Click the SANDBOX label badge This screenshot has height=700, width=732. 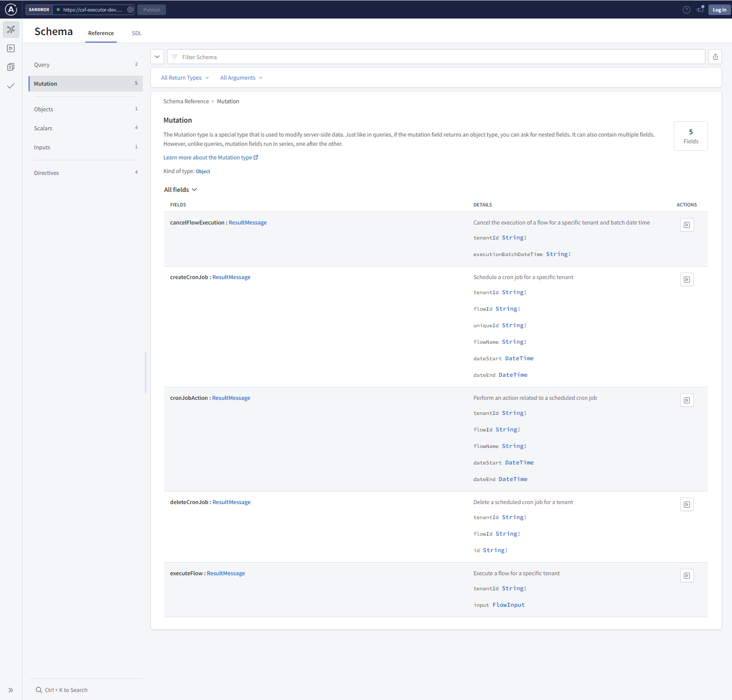[x=39, y=10]
